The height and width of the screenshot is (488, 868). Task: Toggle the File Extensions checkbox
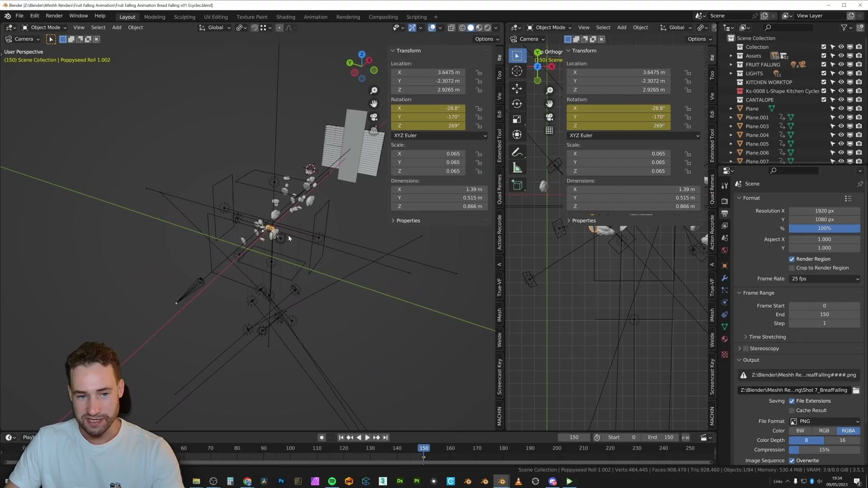pos(792,401)
